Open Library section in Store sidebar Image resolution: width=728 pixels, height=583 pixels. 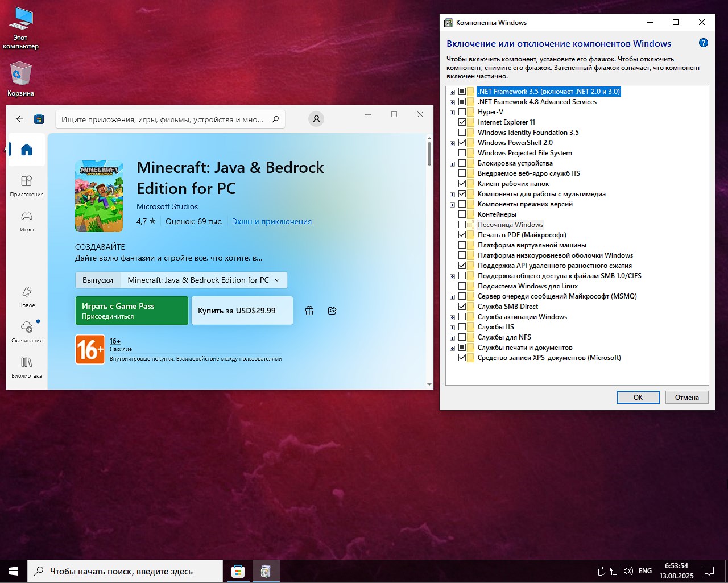point(27,367)
